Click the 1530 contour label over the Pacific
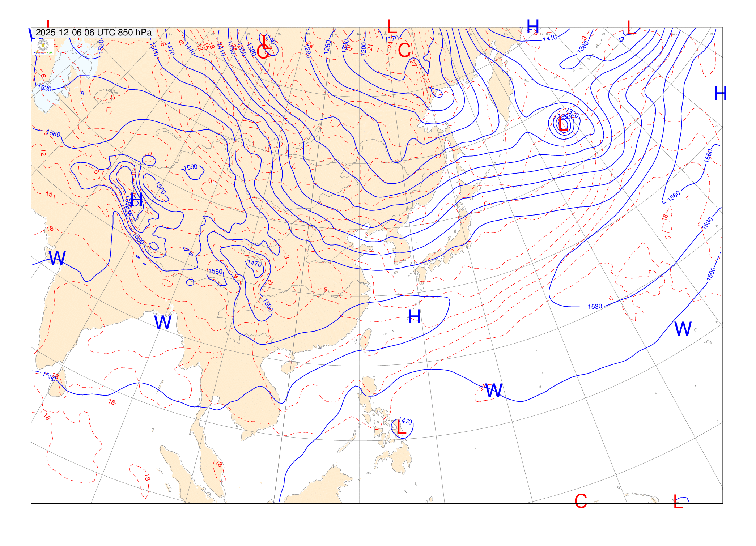756x546 pixels. pos(595,307)
